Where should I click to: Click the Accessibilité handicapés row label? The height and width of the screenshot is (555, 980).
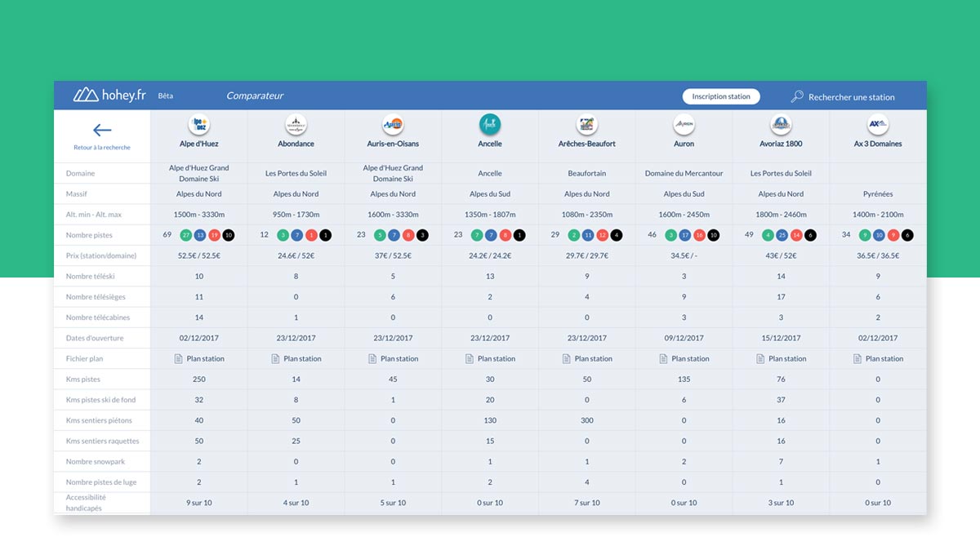(x=87, y=503)
